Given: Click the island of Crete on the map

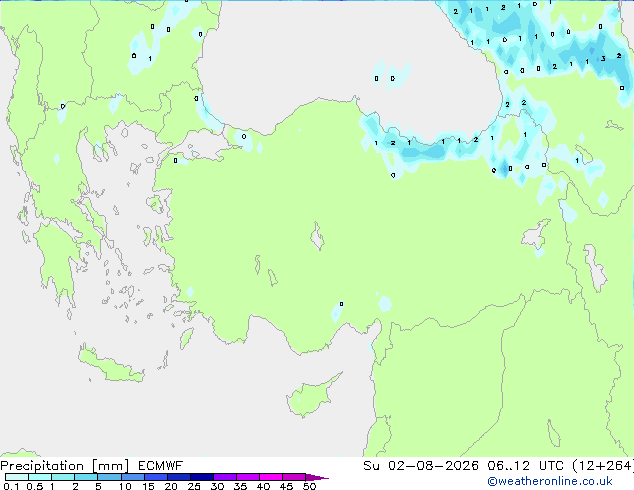Looking at the screenshot, I should [111, 366].
